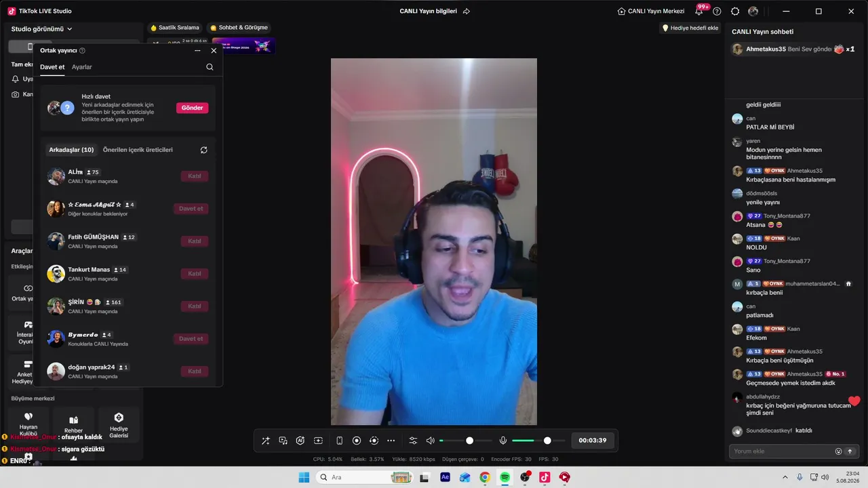This screenshot has width=868, height=488.
Task: Select the Davet et tab
Action: tap(52, 67)
